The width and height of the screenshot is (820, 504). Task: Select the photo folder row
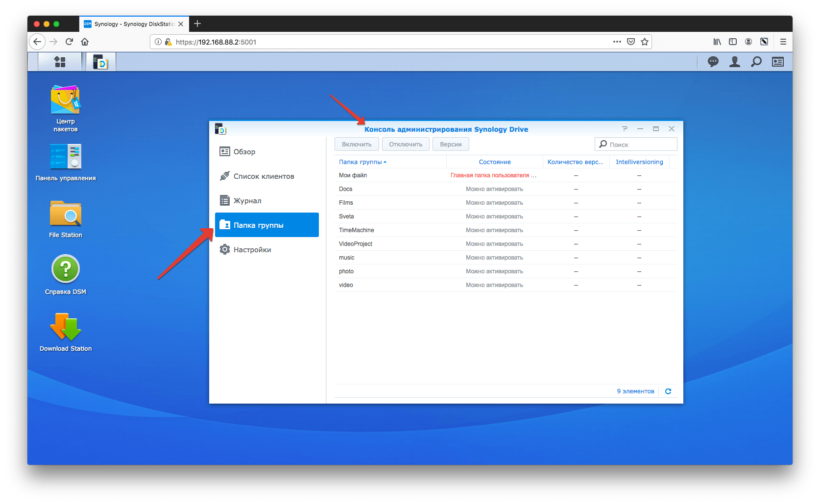[506, 271]
